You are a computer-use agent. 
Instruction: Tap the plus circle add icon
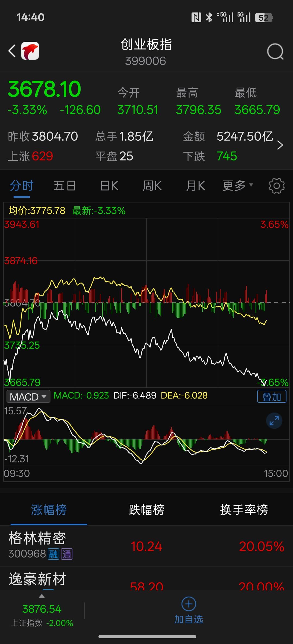pos(189,604)
